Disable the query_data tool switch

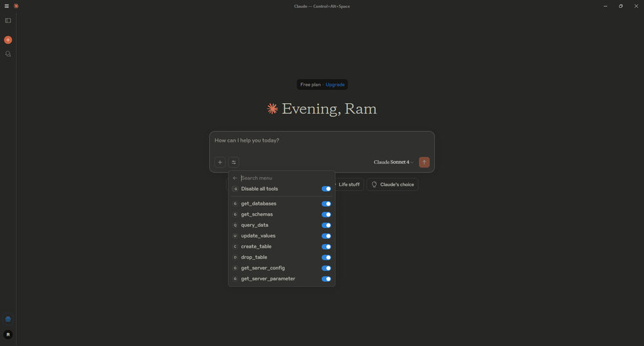(x=326, y=225)
